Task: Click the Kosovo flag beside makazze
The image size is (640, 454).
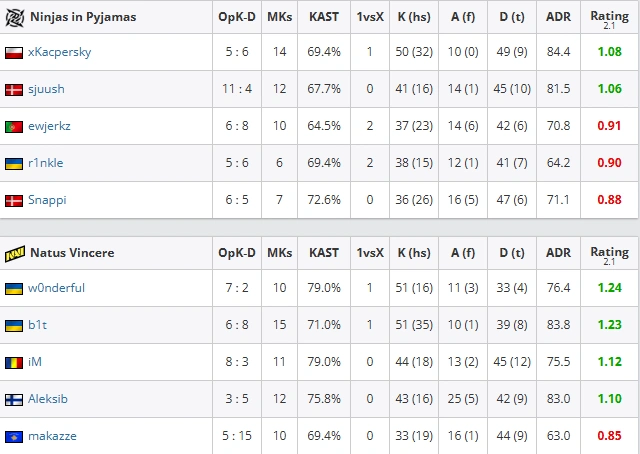Action: (14, 437)
